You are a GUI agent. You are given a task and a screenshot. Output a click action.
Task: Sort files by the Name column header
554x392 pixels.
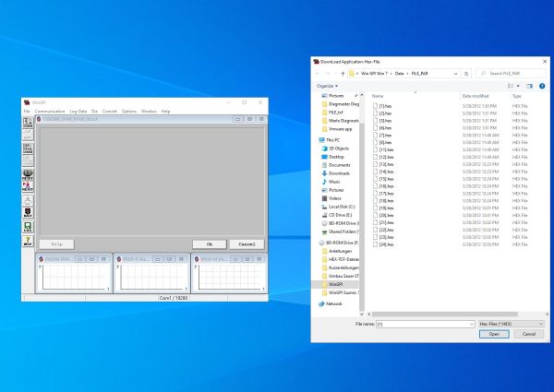[378, 96]
